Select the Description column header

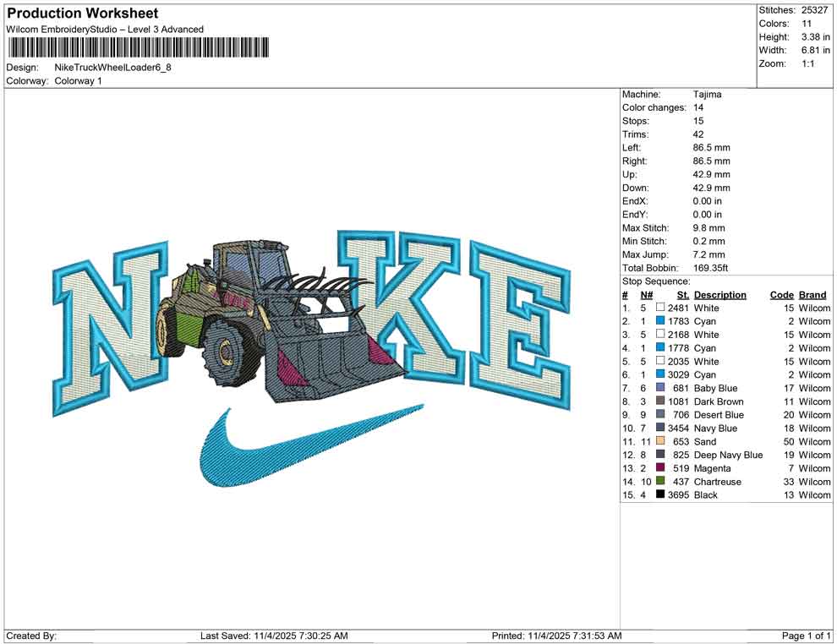[719, 294]
